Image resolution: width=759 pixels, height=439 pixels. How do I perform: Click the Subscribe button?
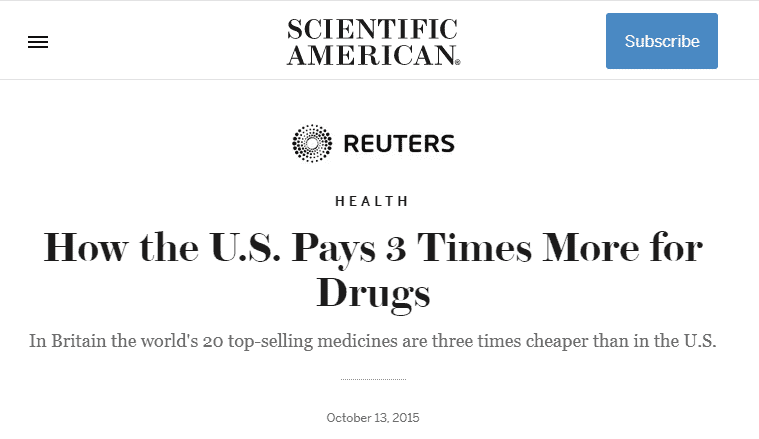[x=662, y=41]
